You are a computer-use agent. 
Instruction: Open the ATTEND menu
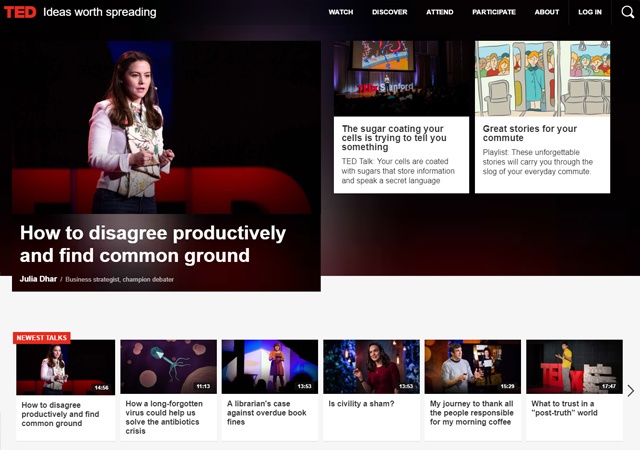440,12
